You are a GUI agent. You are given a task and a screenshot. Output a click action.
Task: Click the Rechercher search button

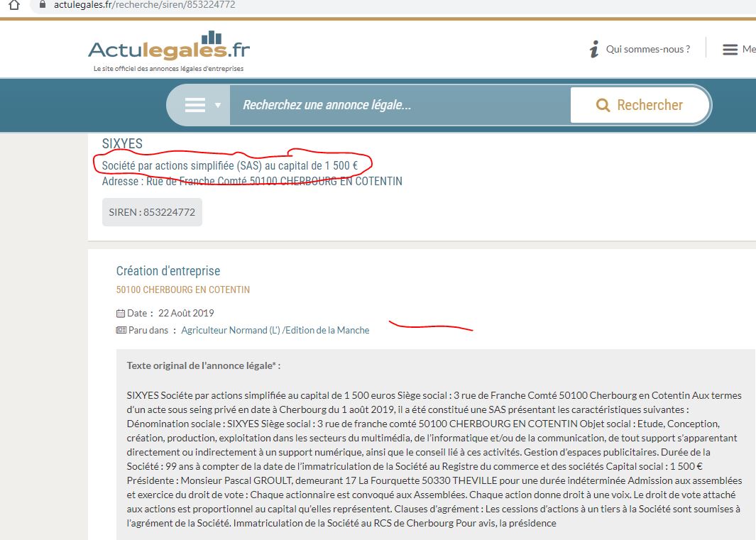click(640, 105)
